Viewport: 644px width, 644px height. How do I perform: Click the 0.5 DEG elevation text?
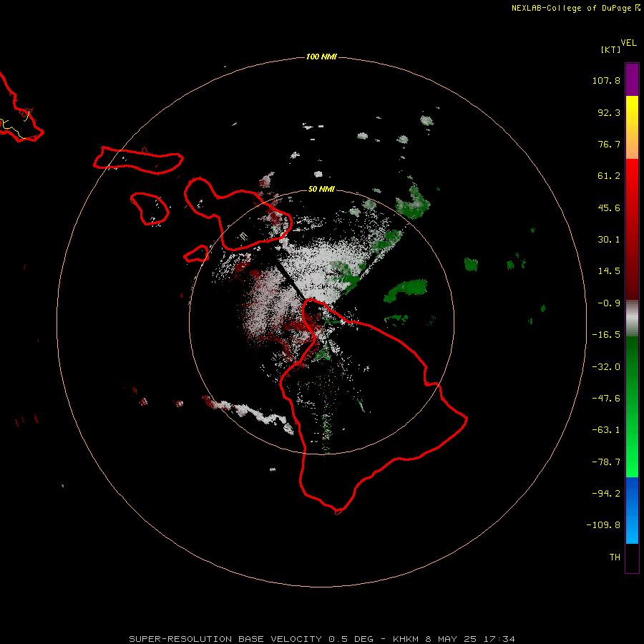click(x=351, y=639)
